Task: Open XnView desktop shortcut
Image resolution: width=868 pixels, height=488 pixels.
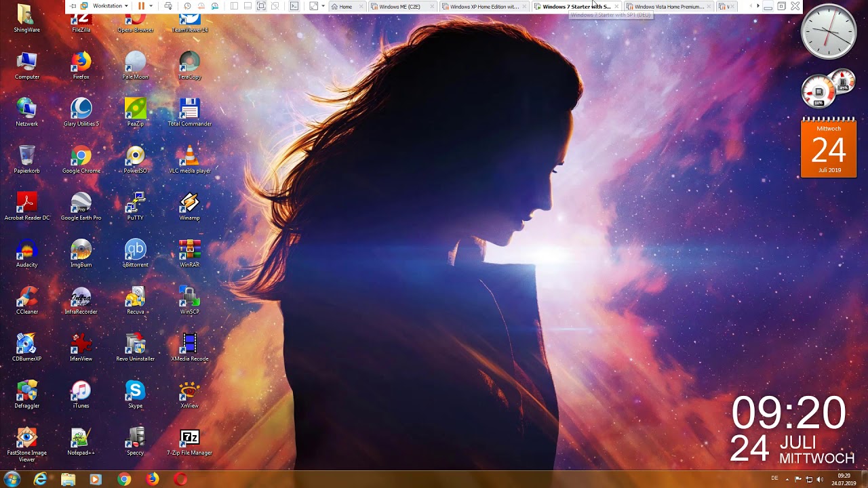Action: [x=189, y=394]
